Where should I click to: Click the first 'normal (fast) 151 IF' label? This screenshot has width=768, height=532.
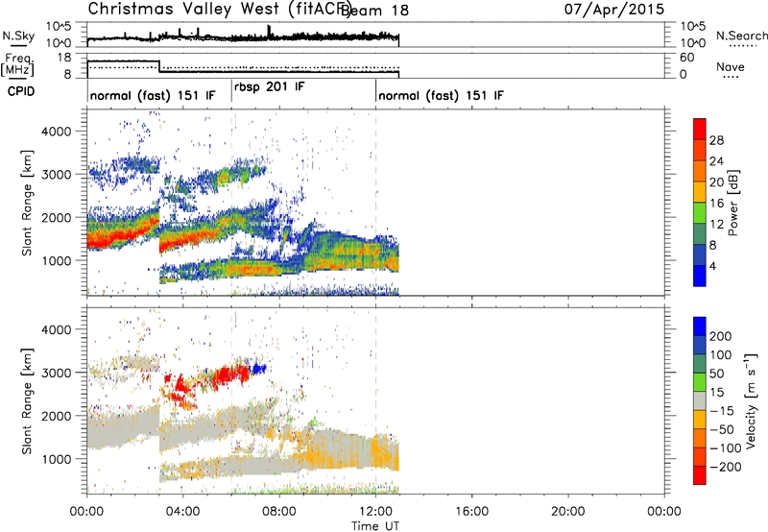pyautogui.click(x=153, y=95)
